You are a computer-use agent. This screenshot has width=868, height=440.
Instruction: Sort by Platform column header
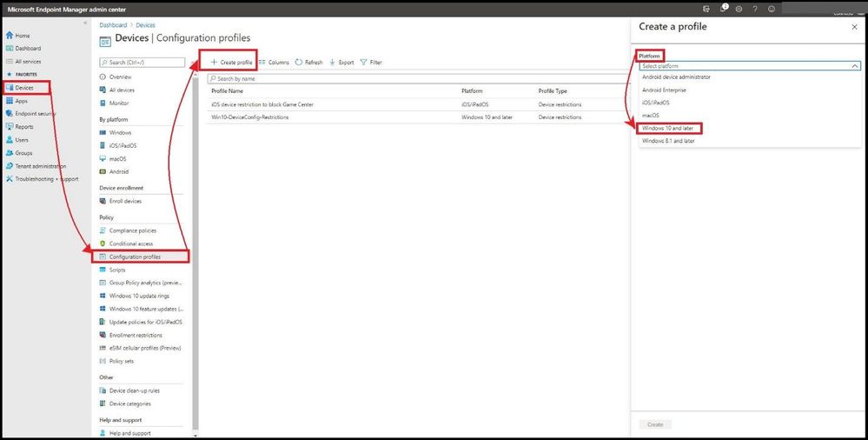(472, 91)
